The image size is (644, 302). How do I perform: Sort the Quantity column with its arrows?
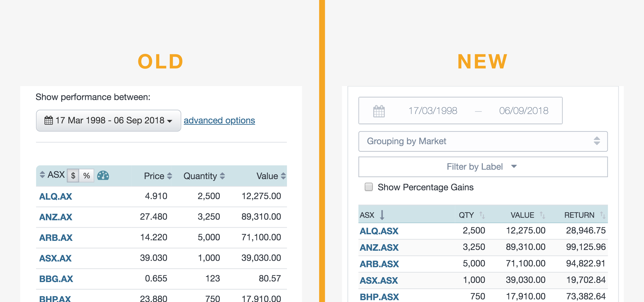pos(222,176)
